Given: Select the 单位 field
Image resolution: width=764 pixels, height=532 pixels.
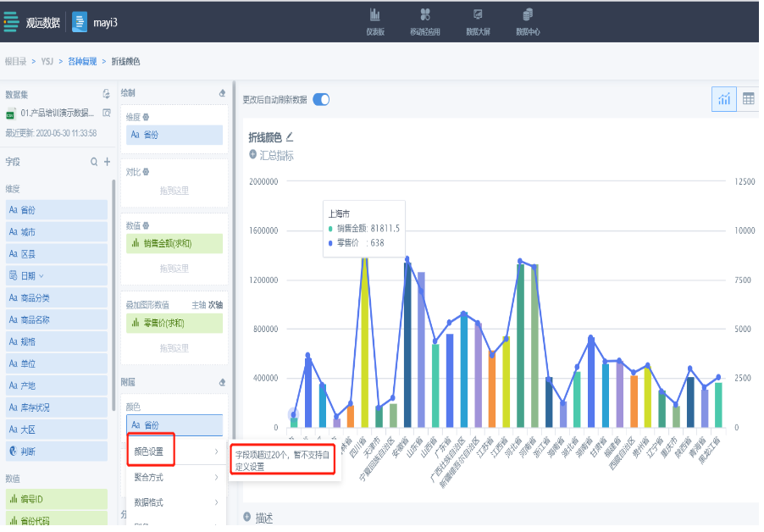Looking at the screenshot, I should (57, 363).
